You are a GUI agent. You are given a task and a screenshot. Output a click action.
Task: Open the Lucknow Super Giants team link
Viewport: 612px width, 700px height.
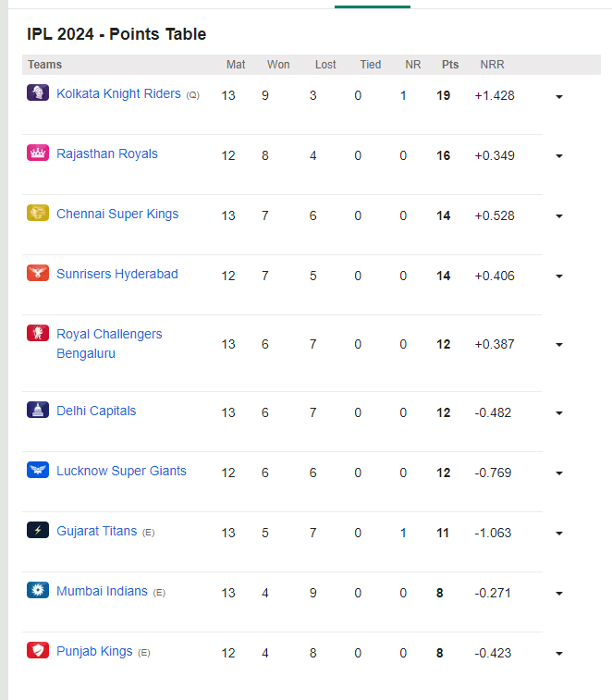tap(121, 471)
